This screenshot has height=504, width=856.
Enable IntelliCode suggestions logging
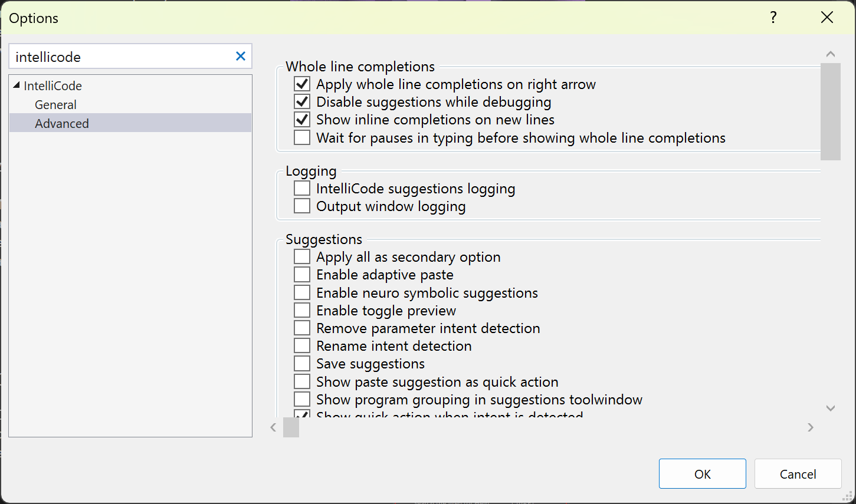coord(301,187)
